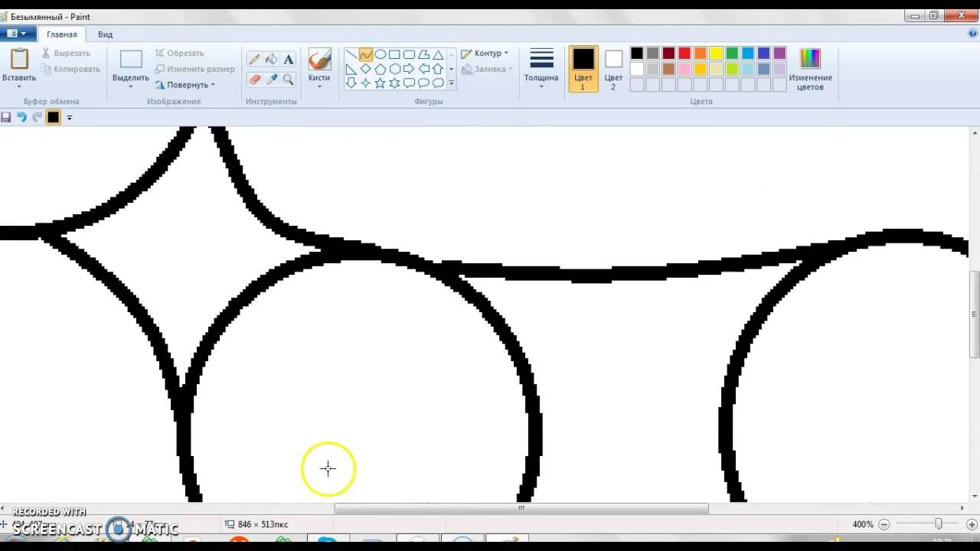Click Save icon in quick access toolbar

[6, 117]
